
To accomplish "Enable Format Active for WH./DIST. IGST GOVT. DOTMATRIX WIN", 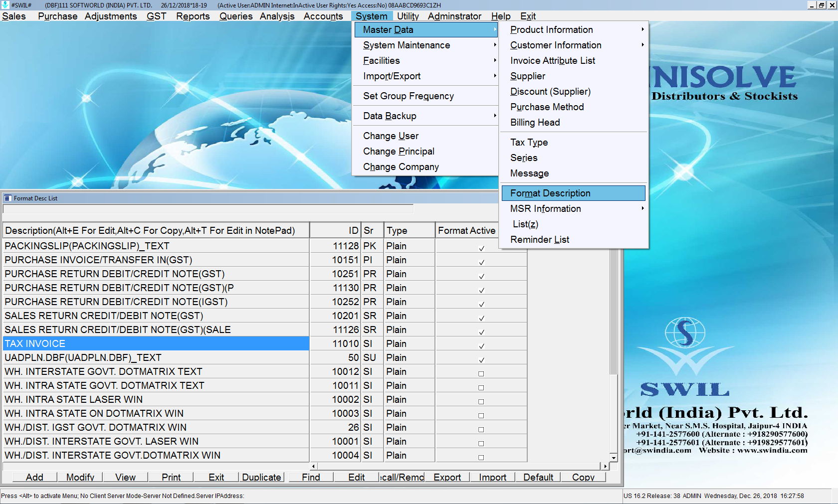I will tap(481, 429).
